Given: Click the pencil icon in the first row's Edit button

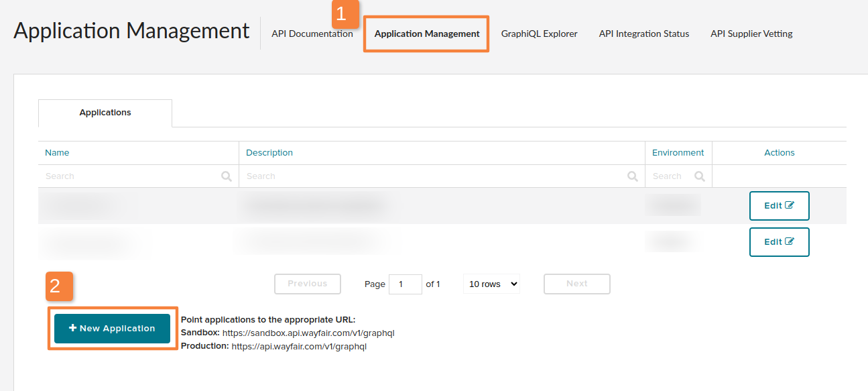Looking at the screenshot, I should 790,206.
